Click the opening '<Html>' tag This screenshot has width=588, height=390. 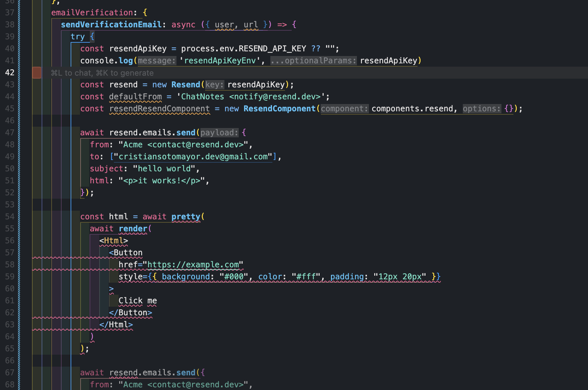click(114, 241)
